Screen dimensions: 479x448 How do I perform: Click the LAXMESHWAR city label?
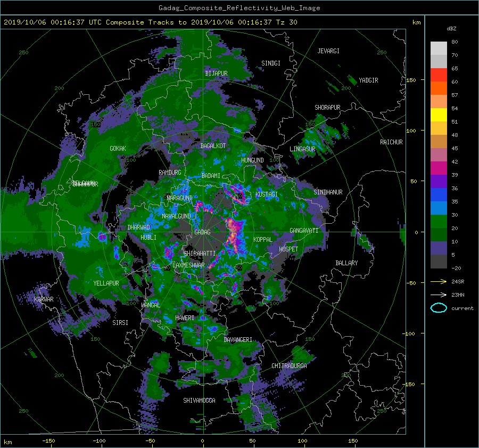[x=188, y=265]
